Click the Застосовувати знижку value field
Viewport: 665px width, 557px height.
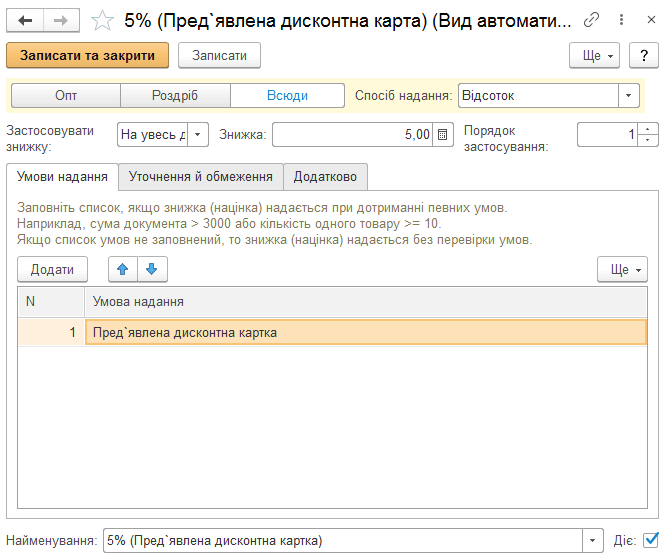tap(153, 135)
